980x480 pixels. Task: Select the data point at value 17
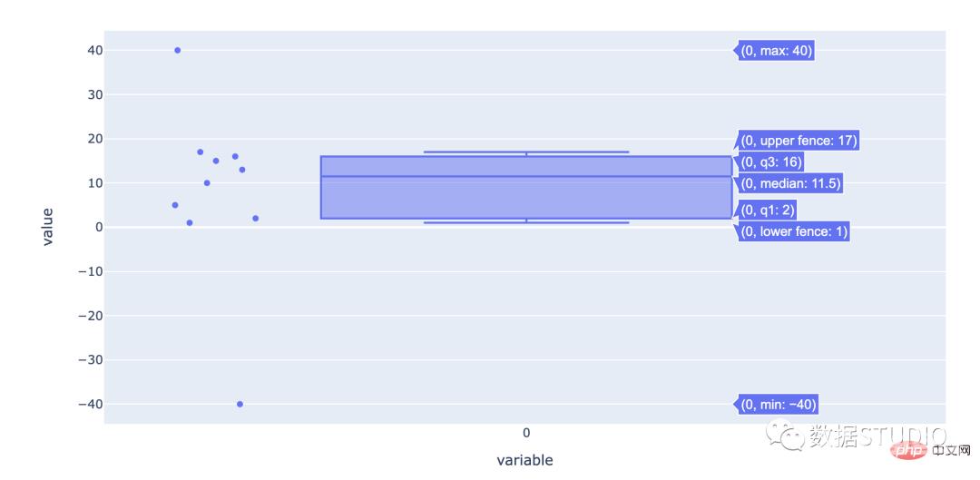pos(201,152)
